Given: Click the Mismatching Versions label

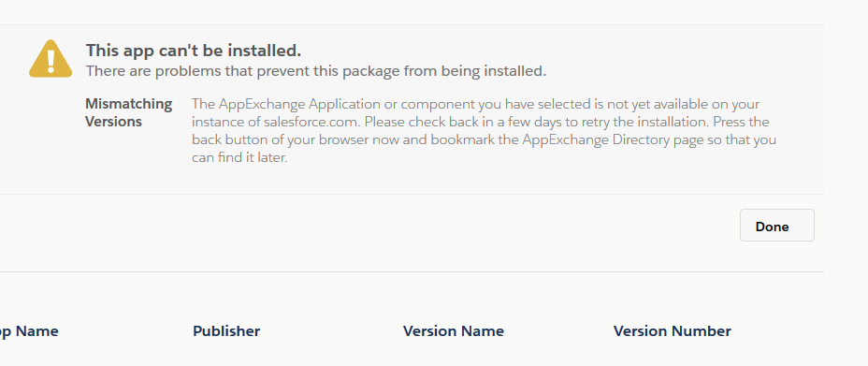Looking at the screenshot, I should click(x=128, y=112).
